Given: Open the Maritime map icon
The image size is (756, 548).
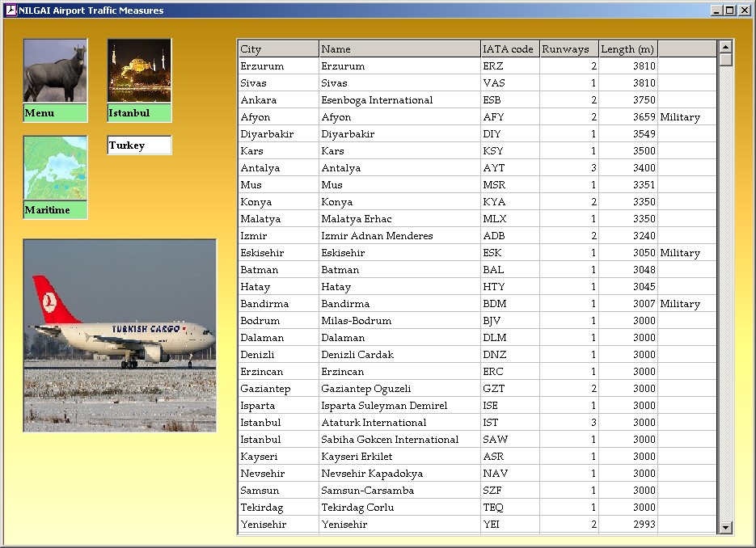Looking at the screenshot, I should click(55, 168).
